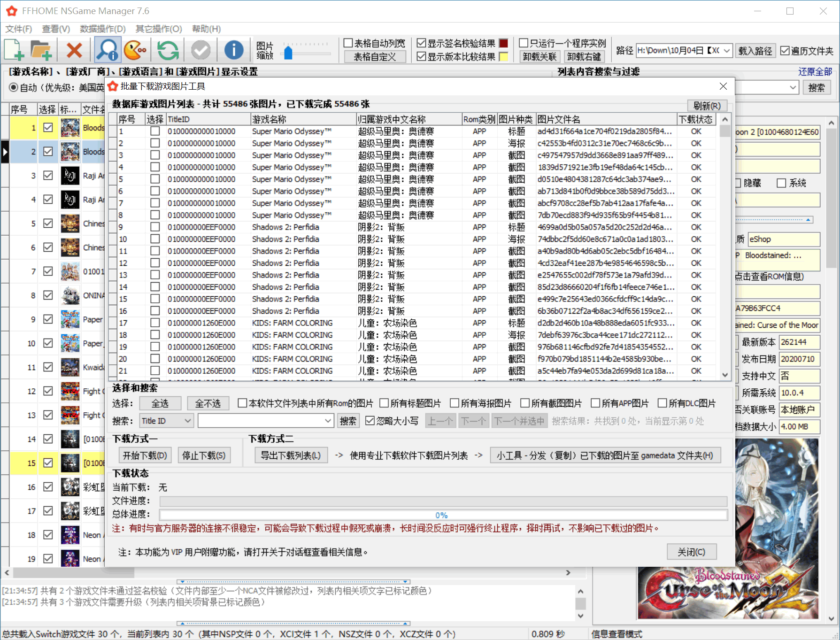Enable 表格自动列宽 checkbox
Screen dimensions: 840x640
click(x=348, y=43)
